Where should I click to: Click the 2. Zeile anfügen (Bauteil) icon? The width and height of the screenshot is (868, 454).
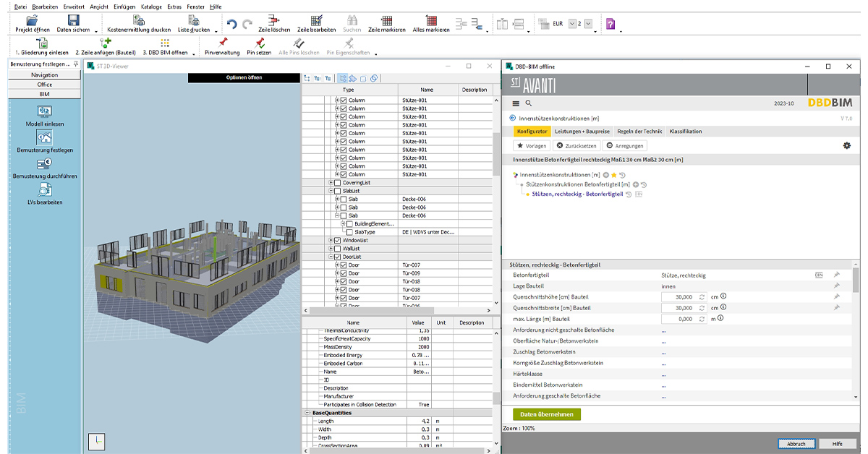(105, 43)
